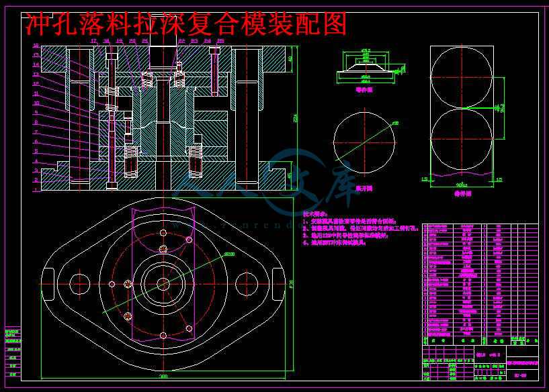Screen dimensions: 549x392
Task: Click part label 23 above section view
Action: coord(194,41)
